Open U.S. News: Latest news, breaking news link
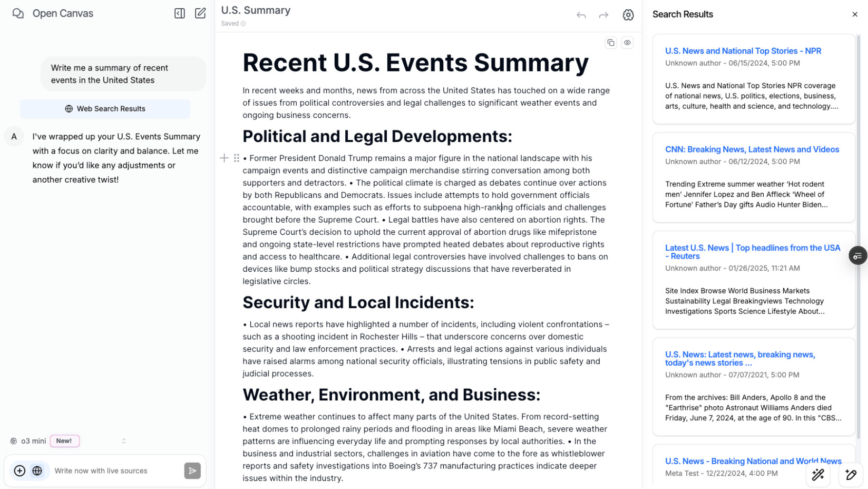The image size is (868, 489). pyautogui.click(x=740, y=358)
